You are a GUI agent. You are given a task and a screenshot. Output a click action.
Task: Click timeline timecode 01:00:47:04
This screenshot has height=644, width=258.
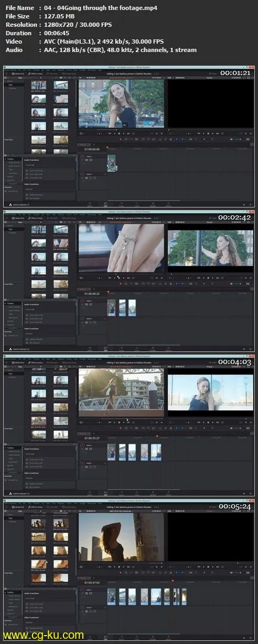92,583
